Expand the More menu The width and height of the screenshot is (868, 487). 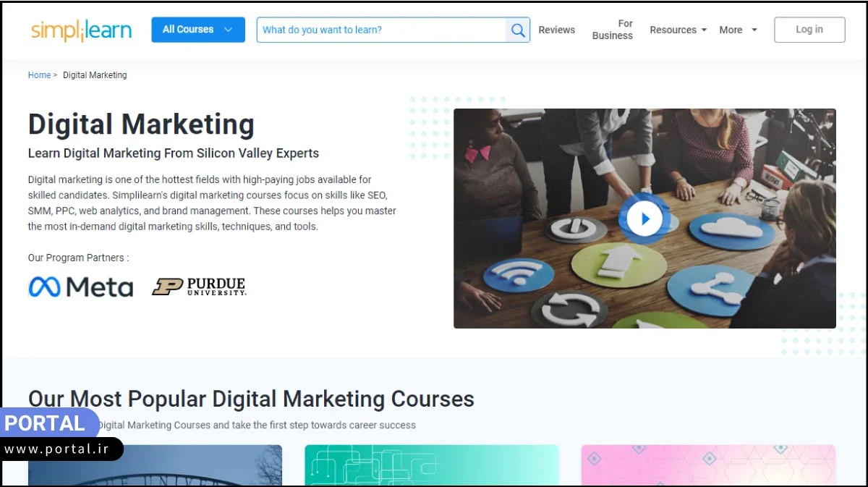[x=738, y=30]
